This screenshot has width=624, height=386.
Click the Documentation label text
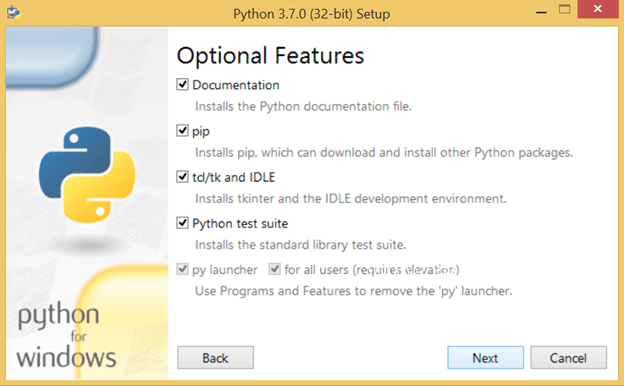pyautogui.click(x=236, y=85)
